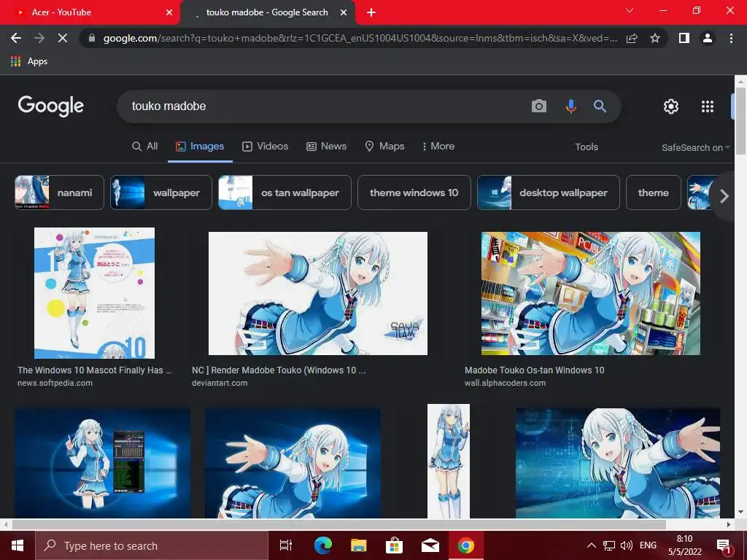Open File Explorer from taskbar
Image resolution: width=747 pixels, height=560 pixels.
[x=358, y=545]
